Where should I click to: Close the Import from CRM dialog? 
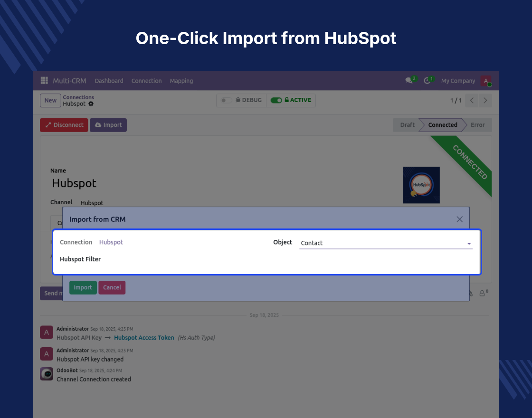[x=459, y=219]
